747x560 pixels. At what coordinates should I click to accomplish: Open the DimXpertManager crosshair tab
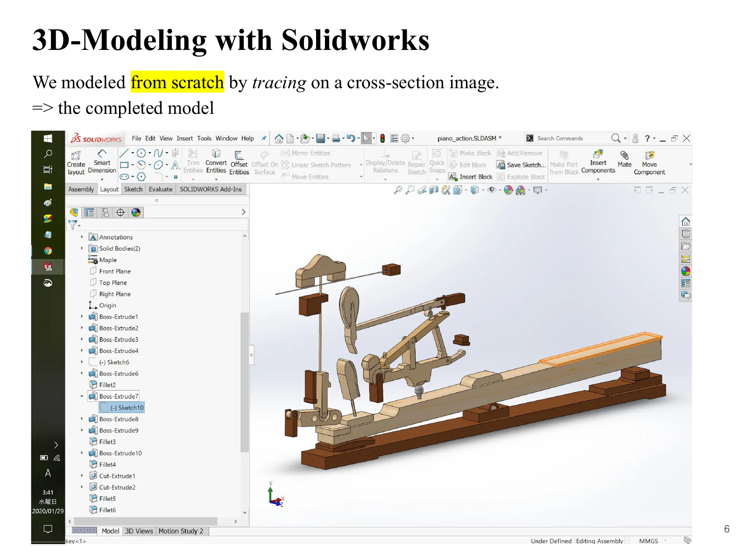tap(120, 212)
